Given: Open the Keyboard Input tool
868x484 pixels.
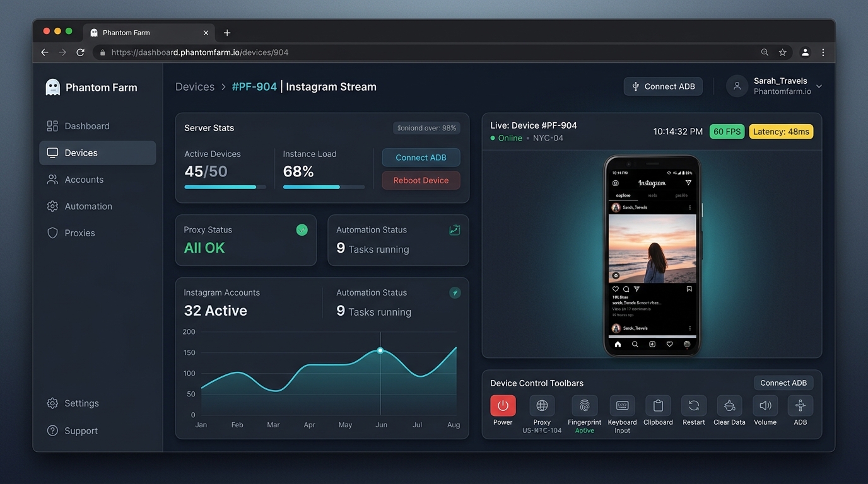Looking at the screenshot, I should coord(622,405).
